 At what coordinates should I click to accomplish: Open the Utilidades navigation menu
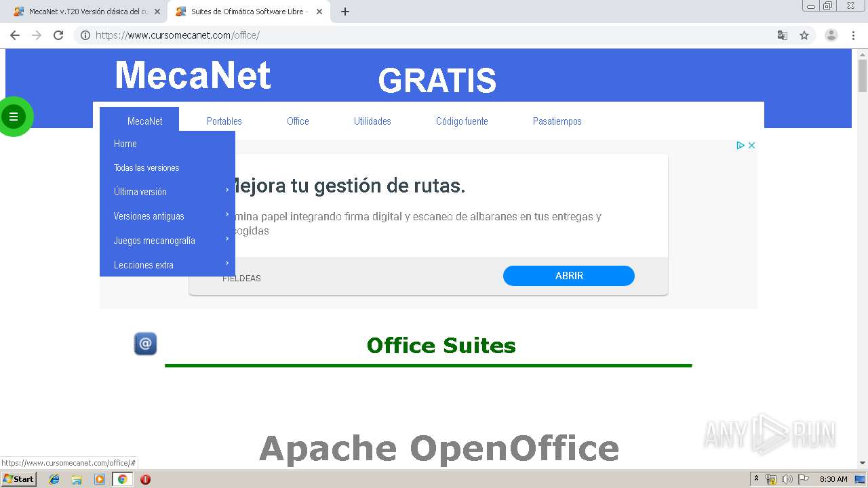pyautogui.click(x=372, y=121)
